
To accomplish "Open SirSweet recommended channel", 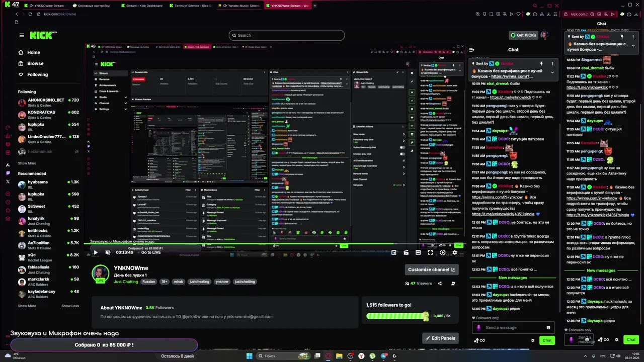I will point(48,209).
